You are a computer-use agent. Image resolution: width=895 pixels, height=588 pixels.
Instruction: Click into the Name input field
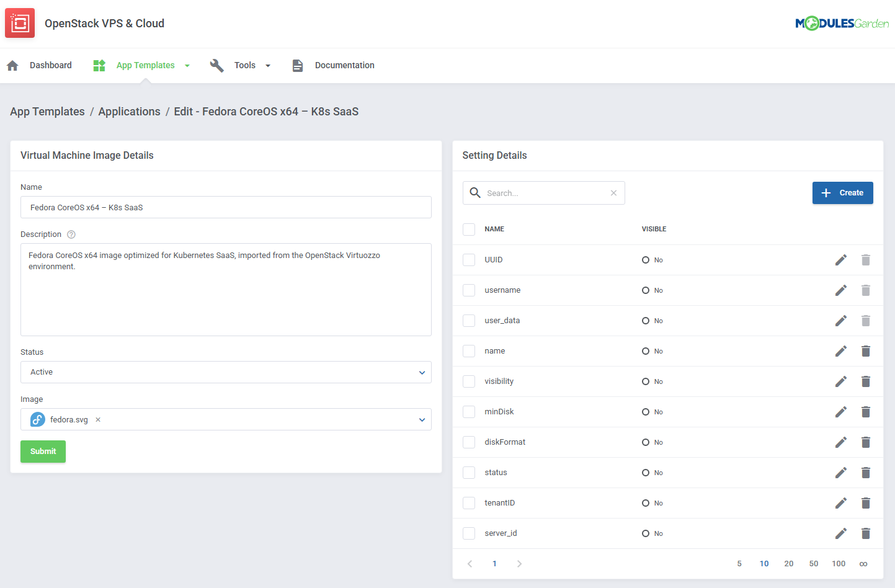point(226,207)
